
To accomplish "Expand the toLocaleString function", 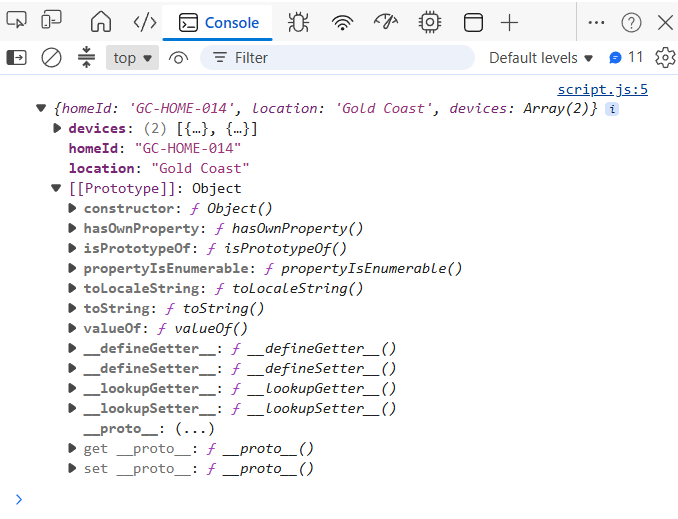I will pos(72,288).
